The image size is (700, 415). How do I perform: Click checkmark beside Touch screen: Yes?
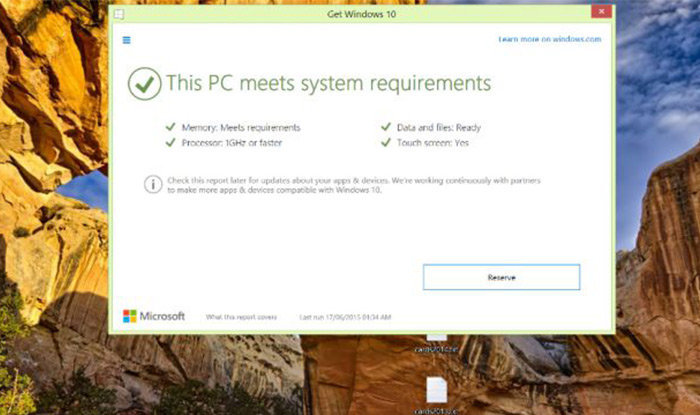tap(386, 142)
